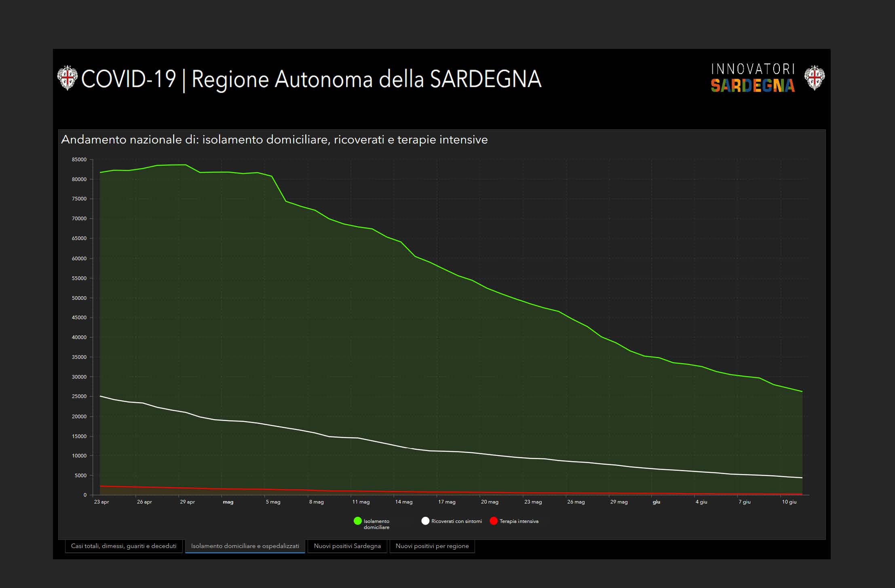This screenshot has height=588, width=895.
Task: Click the 85000 value on the y-axis
Action: [x=79, y=160]
